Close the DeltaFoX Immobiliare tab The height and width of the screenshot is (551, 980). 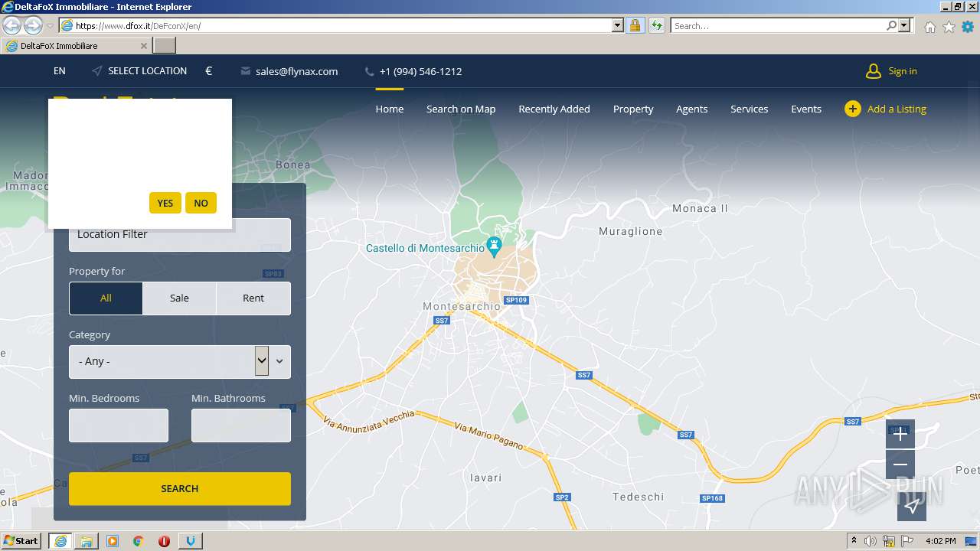click(144, 46)
